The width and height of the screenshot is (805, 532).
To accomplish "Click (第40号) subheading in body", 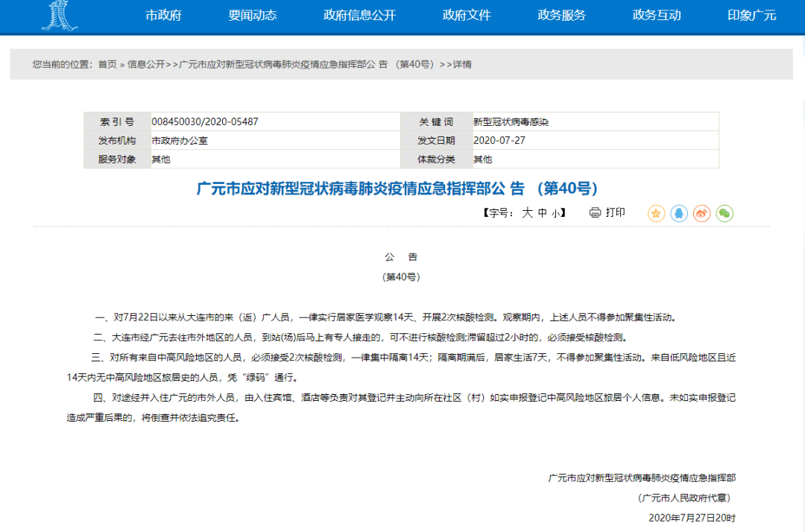I will click(x=401, y=277).
